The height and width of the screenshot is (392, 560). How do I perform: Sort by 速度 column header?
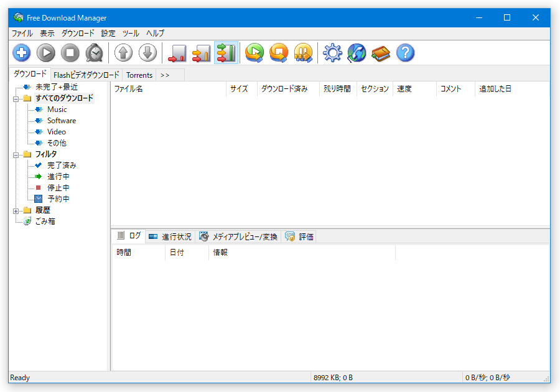pos(414,89)
